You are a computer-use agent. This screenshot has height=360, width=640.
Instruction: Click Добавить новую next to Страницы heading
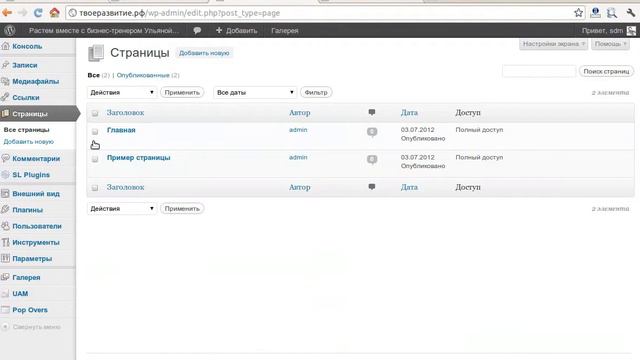click(204, 53)
